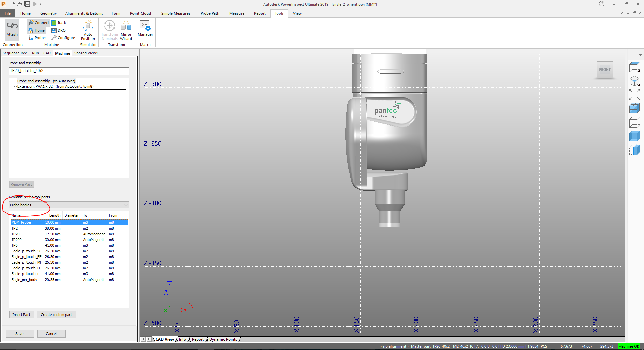Click the Create custom part button
The image size is (644, 350).
tap(56, 314)
